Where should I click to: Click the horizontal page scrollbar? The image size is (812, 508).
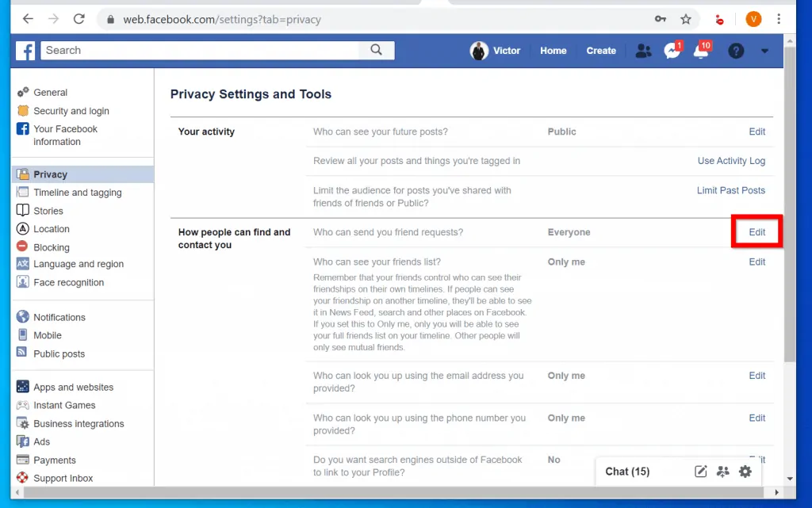click(393, 492)
